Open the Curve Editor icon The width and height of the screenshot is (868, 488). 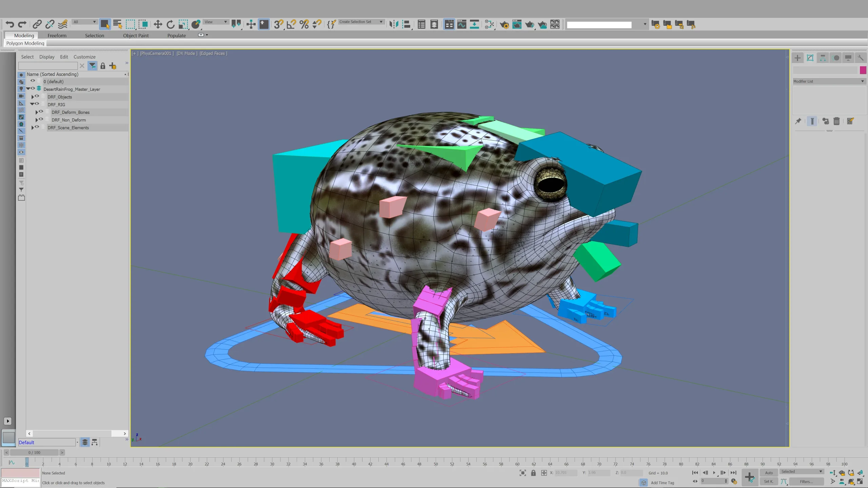(462, 24)
